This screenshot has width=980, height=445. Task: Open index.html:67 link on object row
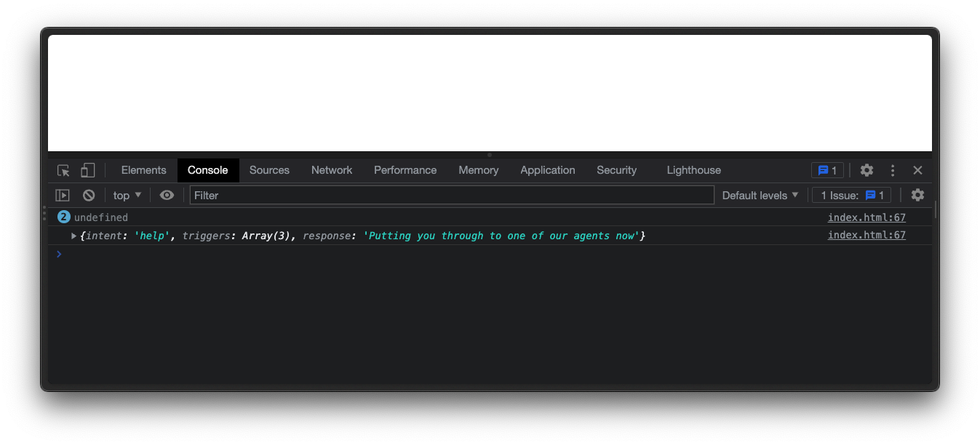click(867, 235)
